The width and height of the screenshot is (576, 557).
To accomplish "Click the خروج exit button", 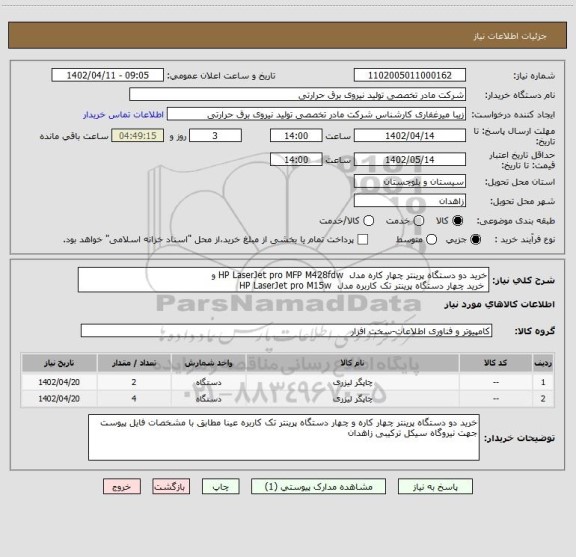I will point(122,487).
